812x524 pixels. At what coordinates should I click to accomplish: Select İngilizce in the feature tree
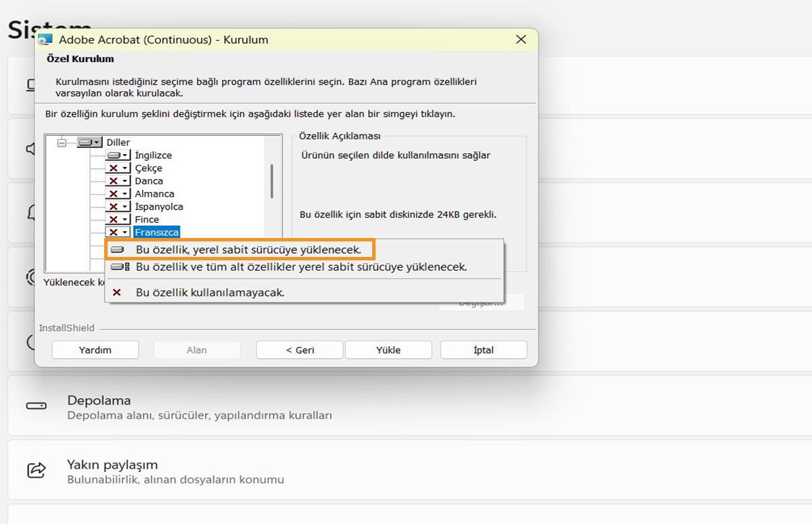(x=154, y=156)
